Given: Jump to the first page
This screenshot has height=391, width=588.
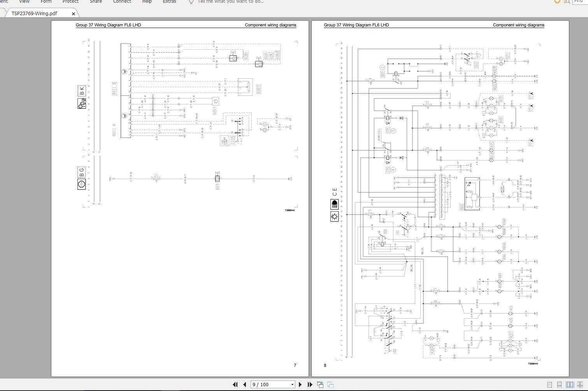Looking at the screenshot, I should pos(235,384).
